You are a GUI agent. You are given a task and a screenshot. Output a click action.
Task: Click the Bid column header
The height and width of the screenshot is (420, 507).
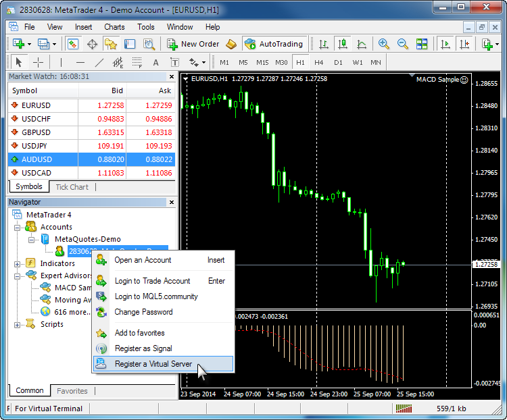click(x=103, y=90)
